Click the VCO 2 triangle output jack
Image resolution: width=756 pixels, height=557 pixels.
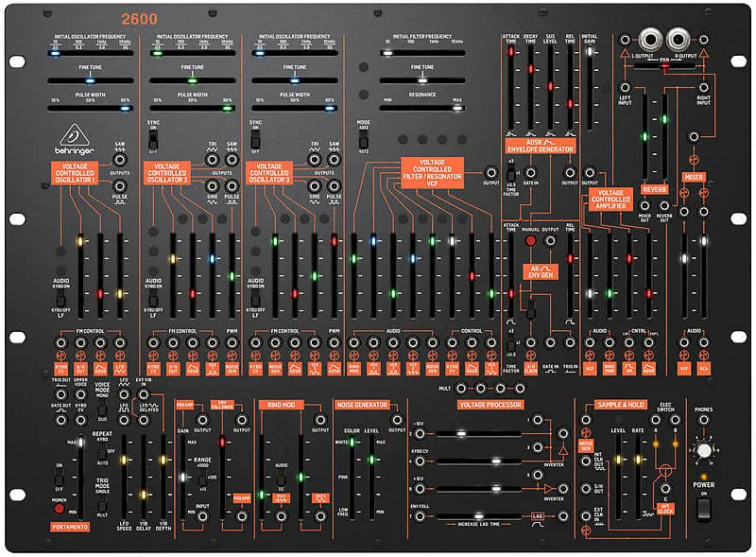point(214,159)
